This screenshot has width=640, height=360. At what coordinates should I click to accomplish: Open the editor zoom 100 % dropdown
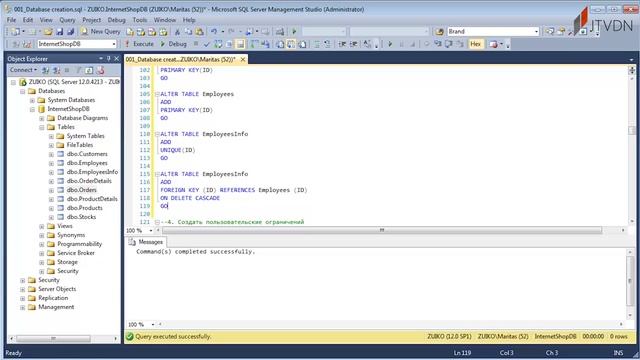(151, 231)
